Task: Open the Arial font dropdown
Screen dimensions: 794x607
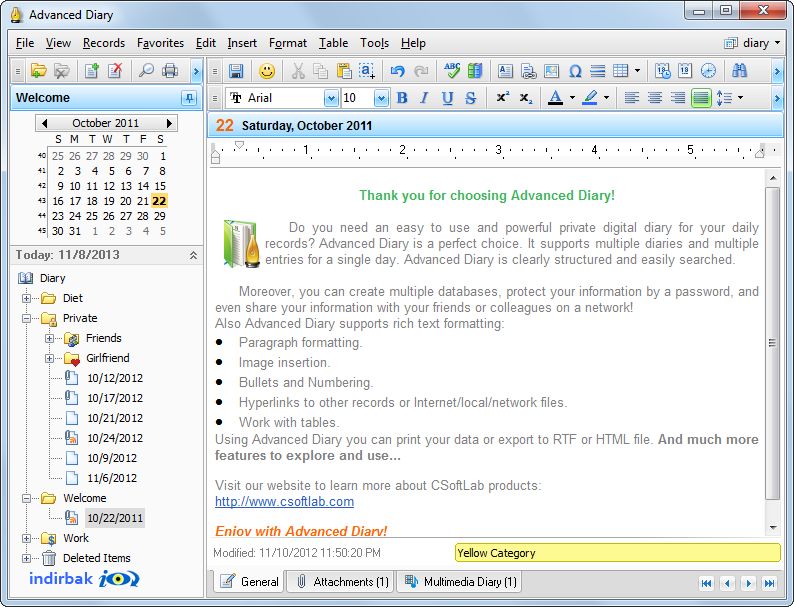Action: [x=331, y=98]
